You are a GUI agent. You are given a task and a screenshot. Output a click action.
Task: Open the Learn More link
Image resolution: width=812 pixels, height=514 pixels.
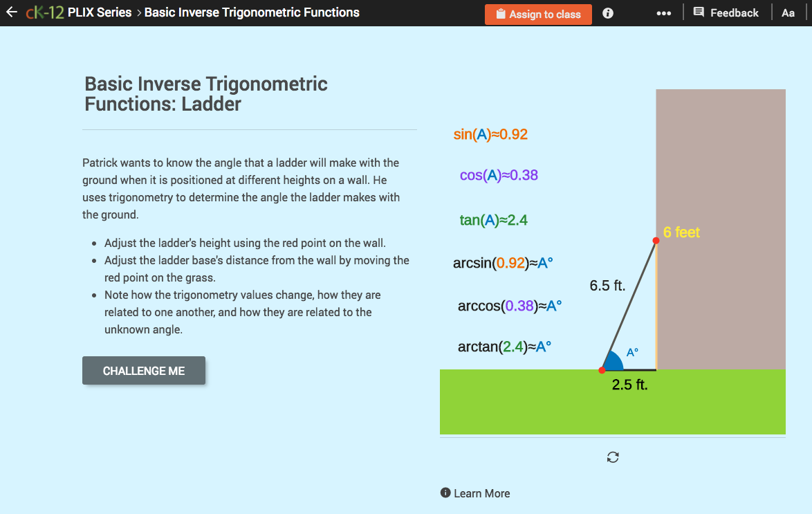pos(484,493)
